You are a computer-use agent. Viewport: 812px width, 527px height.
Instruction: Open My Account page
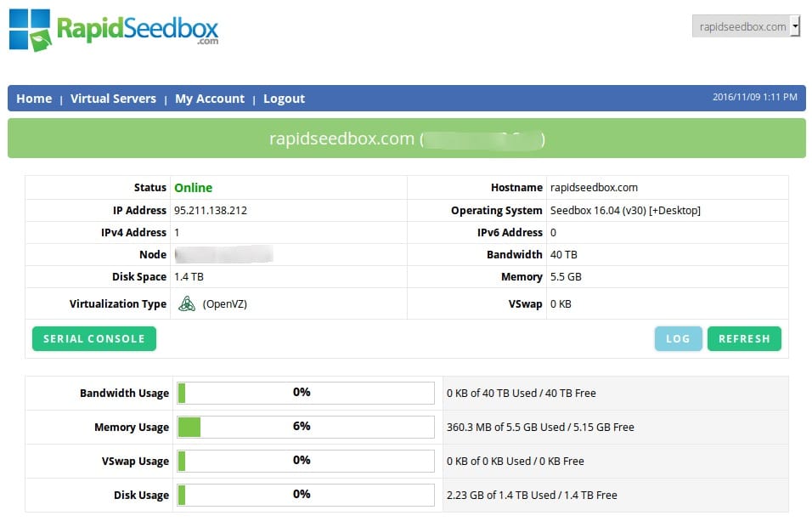[210, 99]
